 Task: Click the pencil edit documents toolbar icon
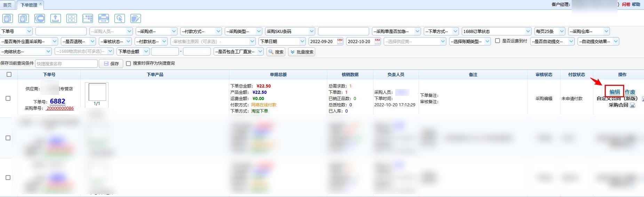click(135, 18)
